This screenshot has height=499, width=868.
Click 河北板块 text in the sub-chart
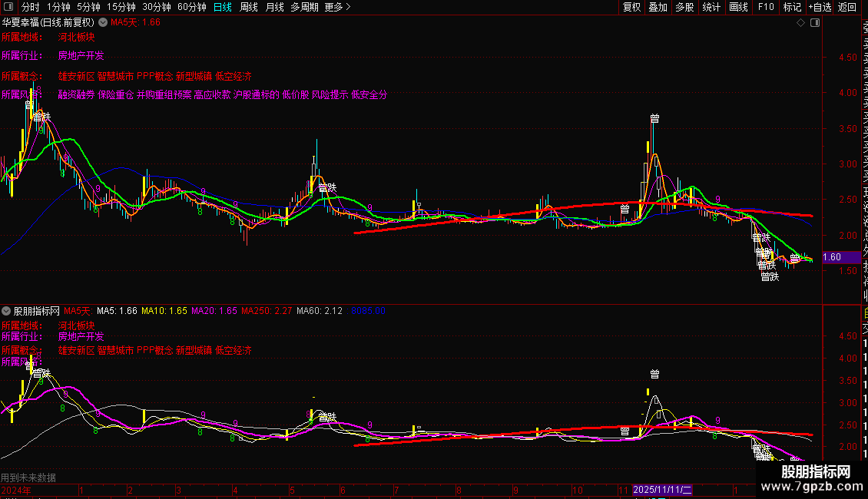tap(76, 326)
